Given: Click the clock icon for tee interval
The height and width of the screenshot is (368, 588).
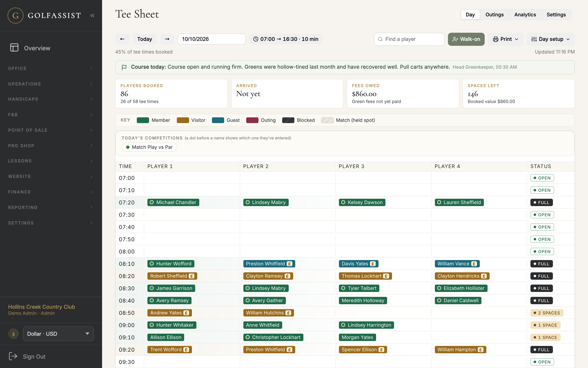Looking at the screenshot, I should tap(256, 39).
